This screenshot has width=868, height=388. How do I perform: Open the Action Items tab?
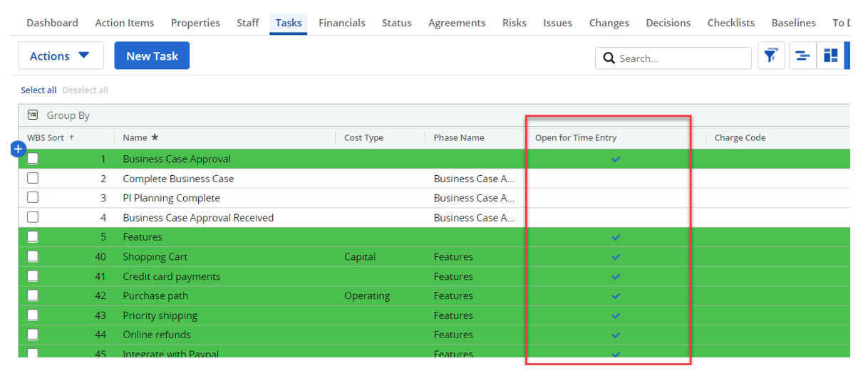coord(125,23)
